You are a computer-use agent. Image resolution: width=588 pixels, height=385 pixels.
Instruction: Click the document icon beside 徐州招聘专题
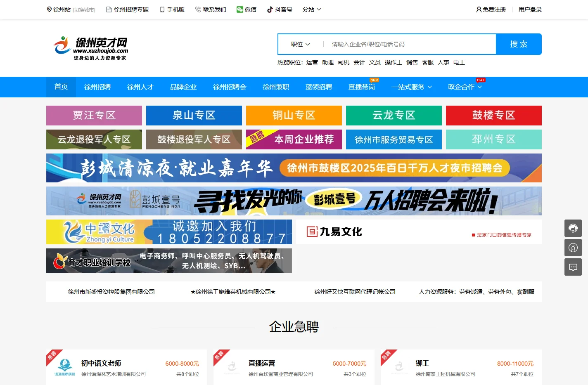pos(109,9)
